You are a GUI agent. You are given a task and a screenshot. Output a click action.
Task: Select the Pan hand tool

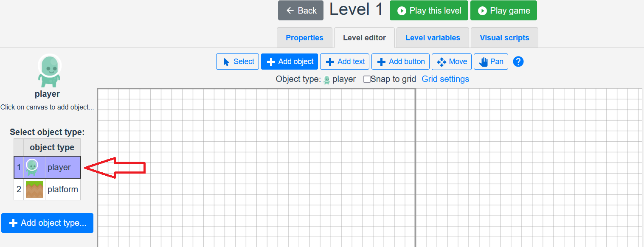click(491, 62)
